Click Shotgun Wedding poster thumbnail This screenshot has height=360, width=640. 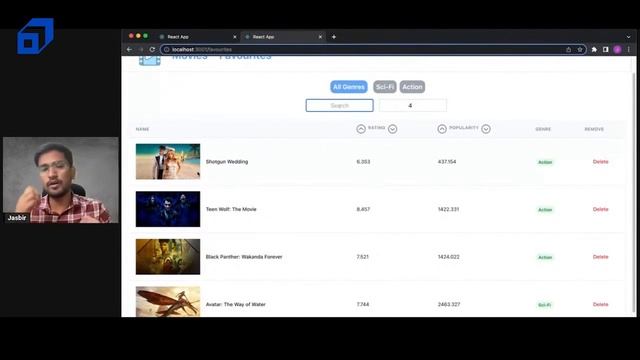coord(168,162)
